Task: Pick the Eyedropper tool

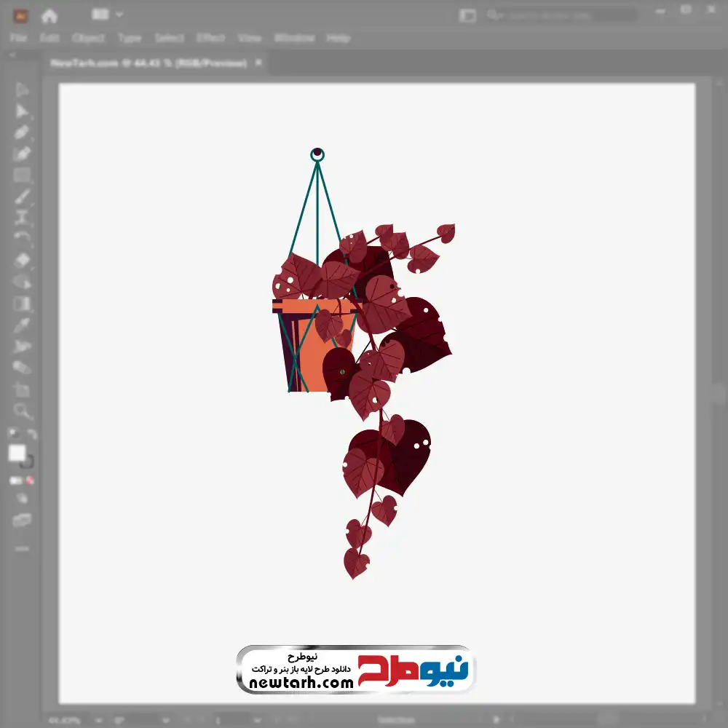Action: tap(22, 325)
